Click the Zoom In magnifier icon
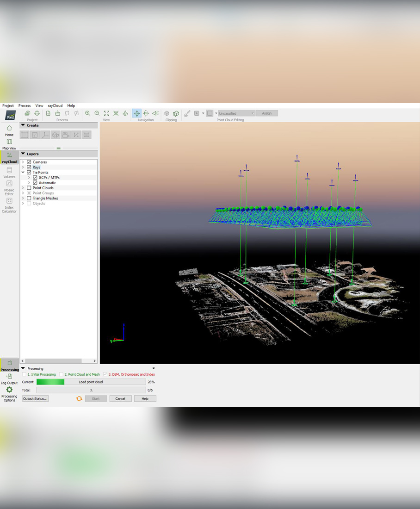 pos(87,113)
